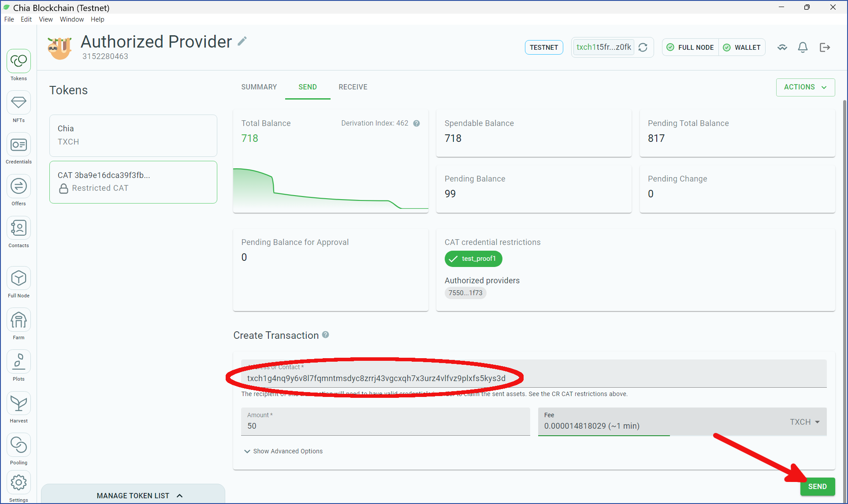Click the sloth wallet avatar
The width and height of the screenshot is (848, 504).
pyautogui.click(x=60, y=48)
